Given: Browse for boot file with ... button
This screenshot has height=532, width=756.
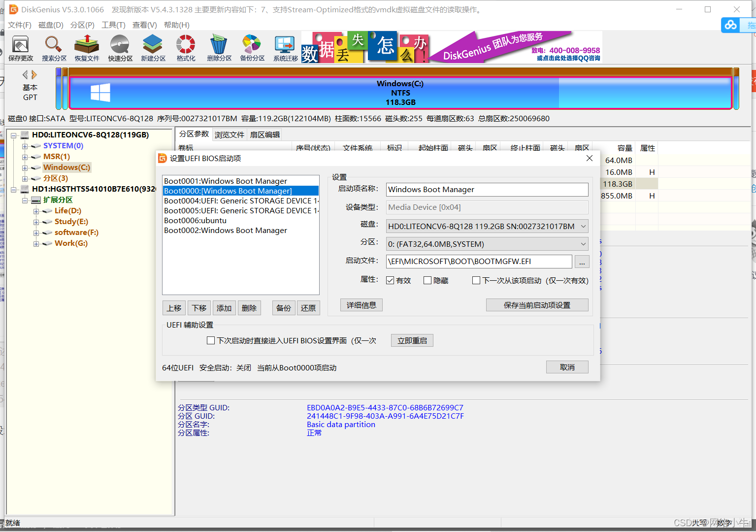Looking at the screenshot, I should (582, 262).
